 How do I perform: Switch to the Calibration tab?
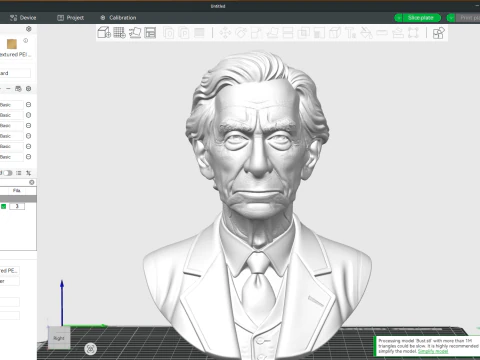coord(118,18)
